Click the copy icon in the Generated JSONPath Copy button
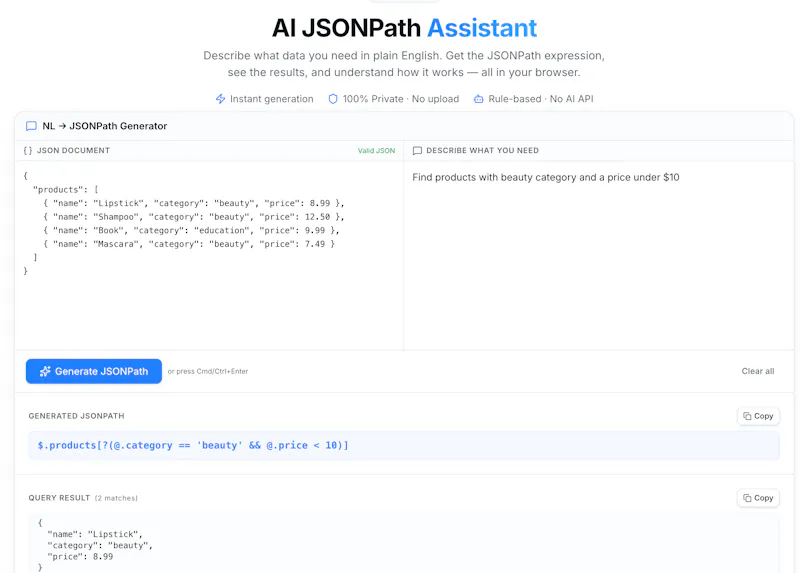The image size is (800, 573). tap(747, 416)
